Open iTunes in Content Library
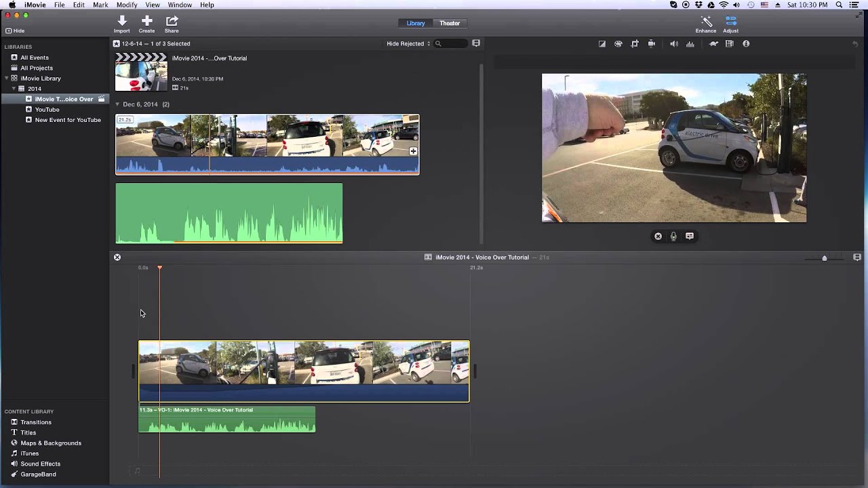868x488 pixels. point(30,453)
